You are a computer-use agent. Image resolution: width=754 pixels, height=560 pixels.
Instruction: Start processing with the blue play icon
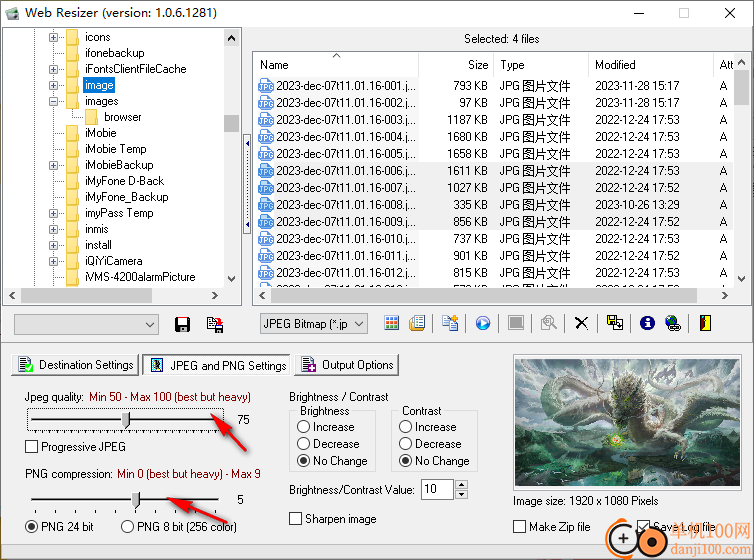[483, 323]
